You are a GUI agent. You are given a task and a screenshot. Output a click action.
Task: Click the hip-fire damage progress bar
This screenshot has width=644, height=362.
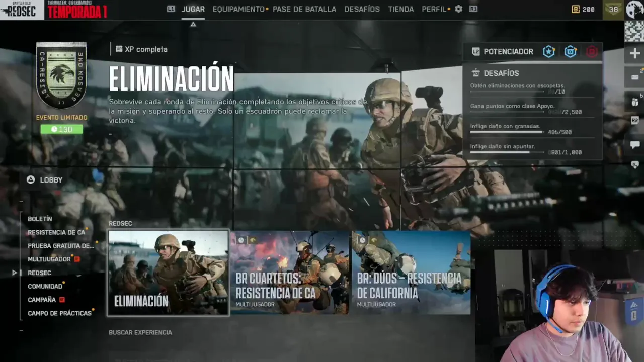pyautogui.click(x=507, y=152)
